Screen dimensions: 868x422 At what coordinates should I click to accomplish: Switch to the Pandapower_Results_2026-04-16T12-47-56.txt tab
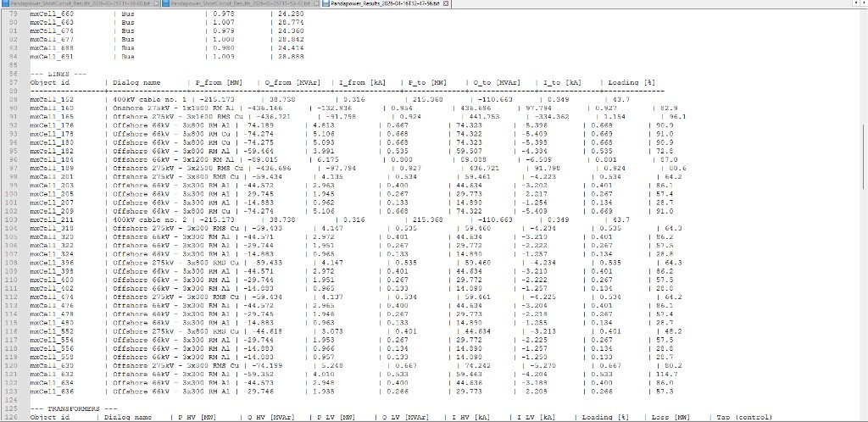point(385,3)
